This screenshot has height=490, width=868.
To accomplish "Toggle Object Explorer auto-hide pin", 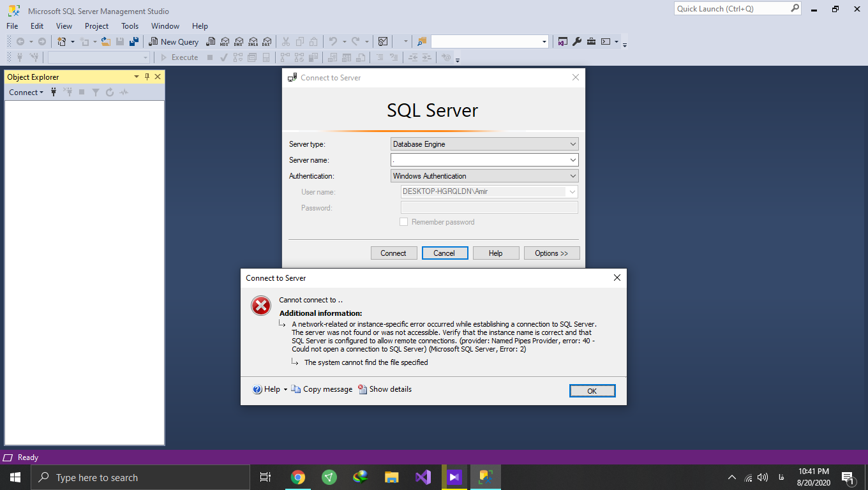I will coord(147,77).
